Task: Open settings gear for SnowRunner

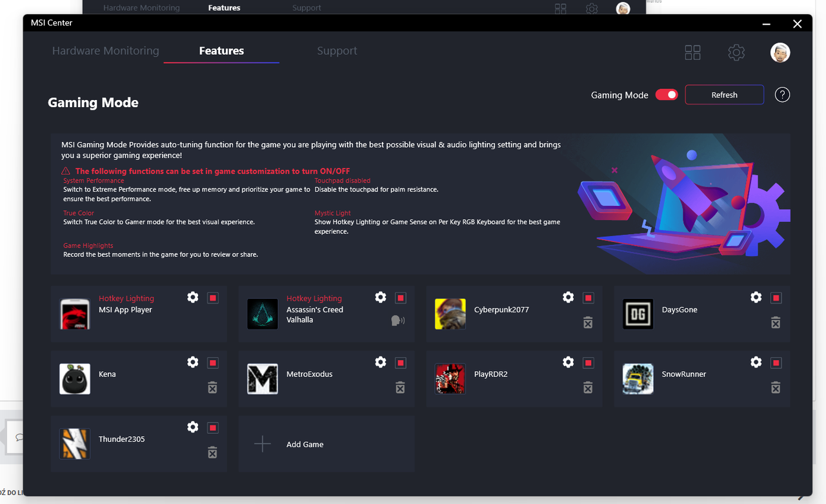Action: click(756, 363)
